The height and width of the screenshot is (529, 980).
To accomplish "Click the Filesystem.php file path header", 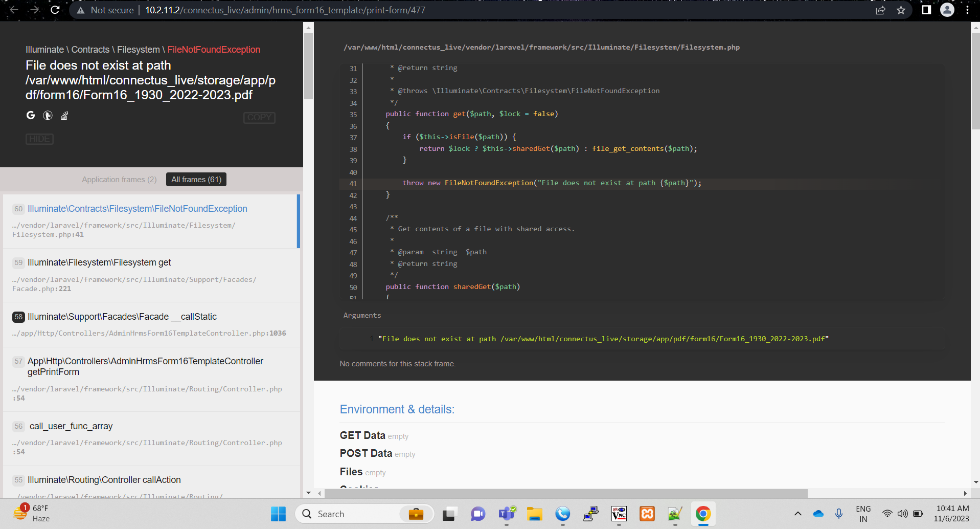I will coord(541,47).
